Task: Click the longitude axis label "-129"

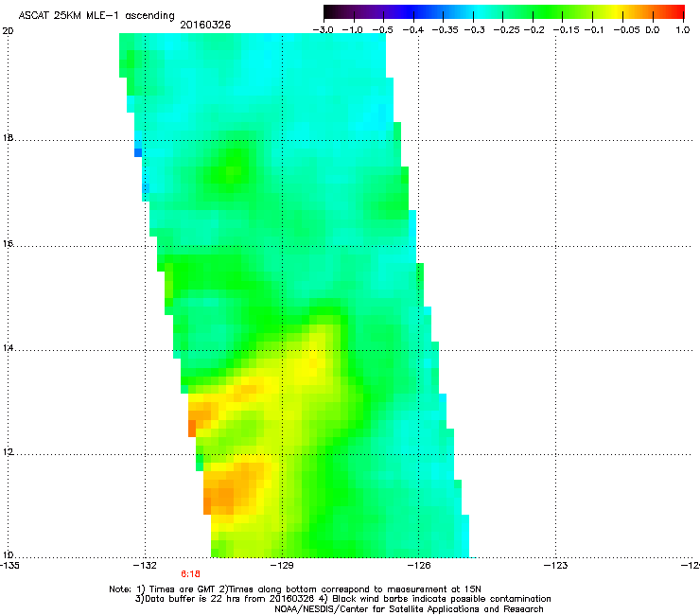Action: pyautogui.click(x=282, y=566)
